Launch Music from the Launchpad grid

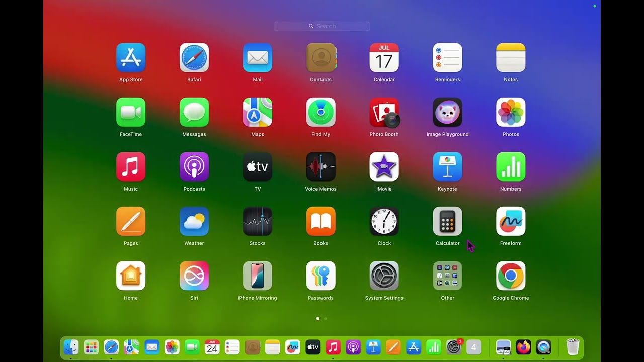click(x=131, y=167)
